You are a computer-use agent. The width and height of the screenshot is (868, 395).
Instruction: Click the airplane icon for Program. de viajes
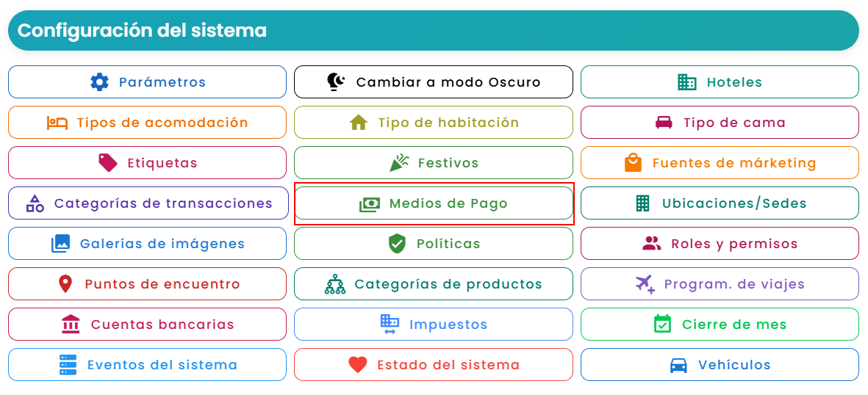[x=645, y=284]
